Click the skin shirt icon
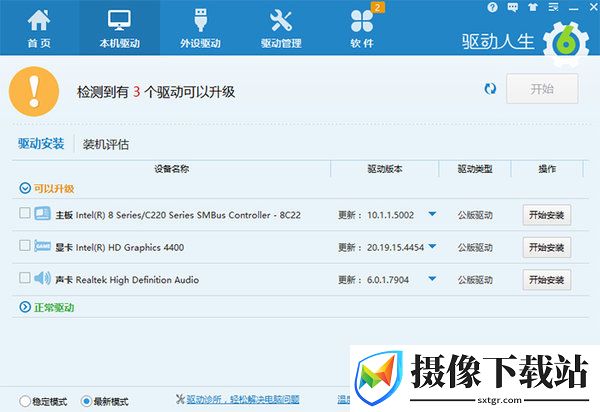The image size is (600, 412). (533, 7)
